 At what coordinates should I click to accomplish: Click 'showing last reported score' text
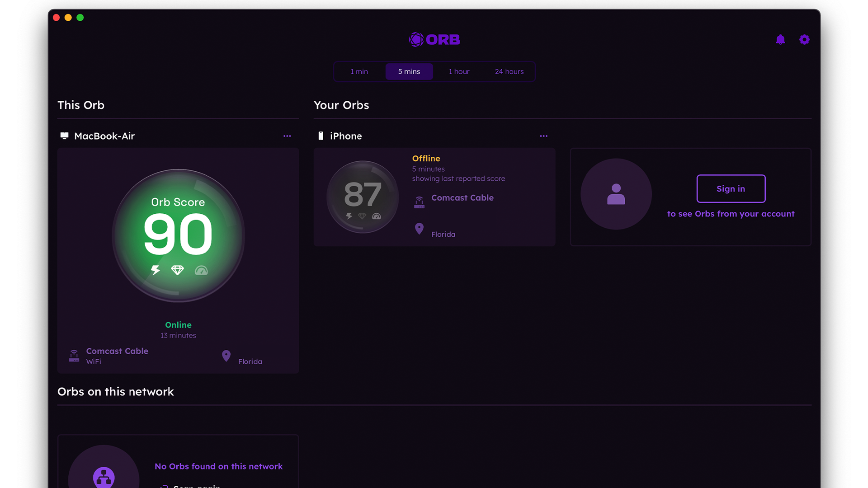pos(458,178)
